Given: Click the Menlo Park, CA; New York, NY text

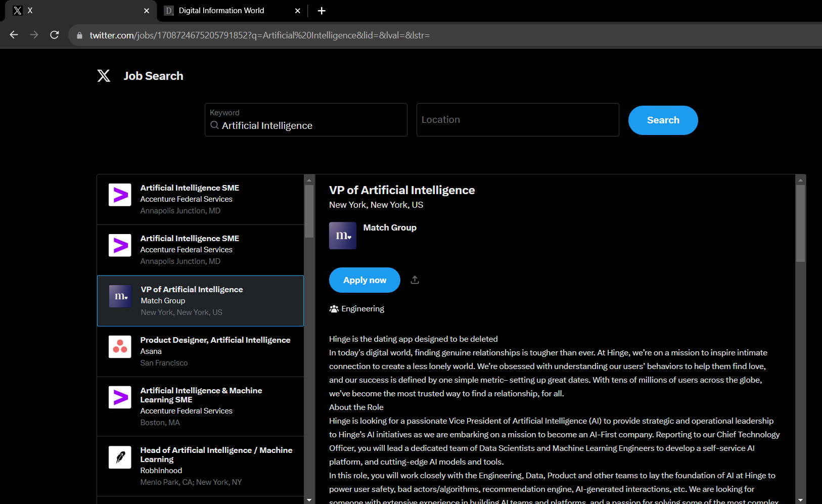Looking at the screenshot, I should click(191, 482).
